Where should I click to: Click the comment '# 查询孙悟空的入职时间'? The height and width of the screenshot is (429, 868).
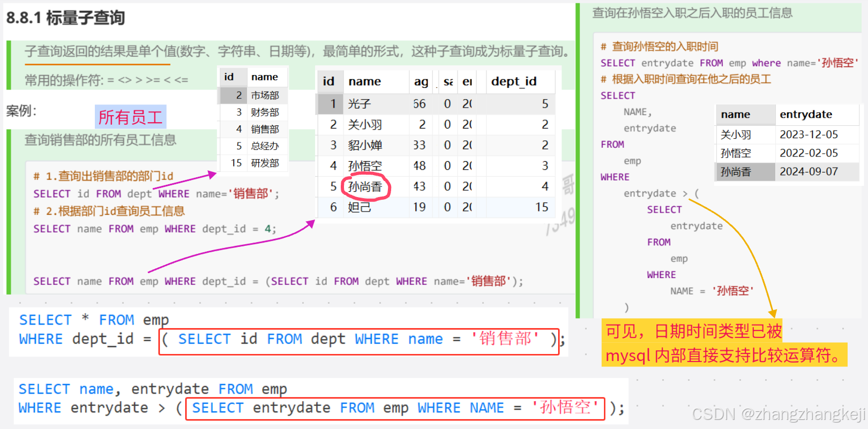coord(660,47)
